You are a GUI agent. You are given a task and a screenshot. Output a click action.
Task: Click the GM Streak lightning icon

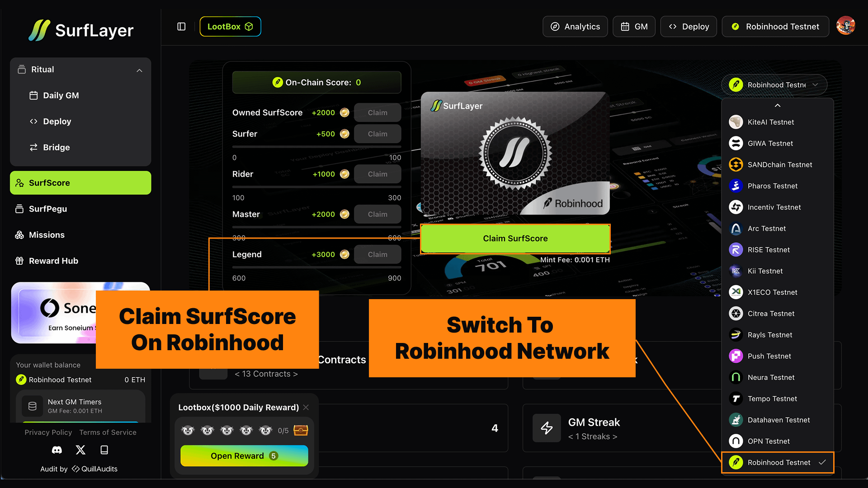(x=547, y=428)
